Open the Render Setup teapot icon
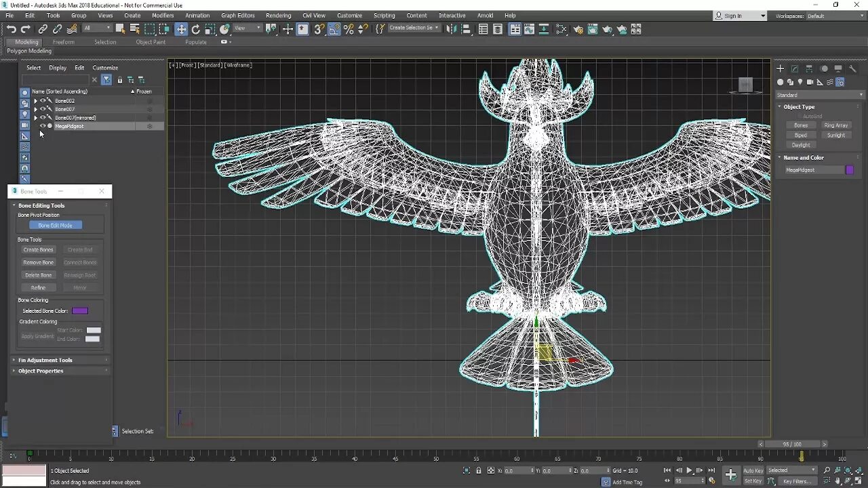This screenshot has height=488, width=868. tap(578, 29)
